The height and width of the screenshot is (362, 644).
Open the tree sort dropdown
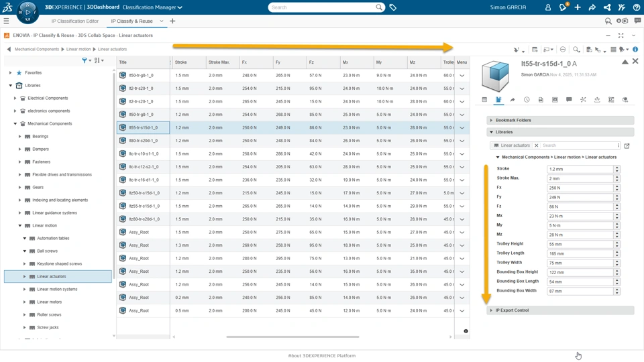(x=99, y=60)
